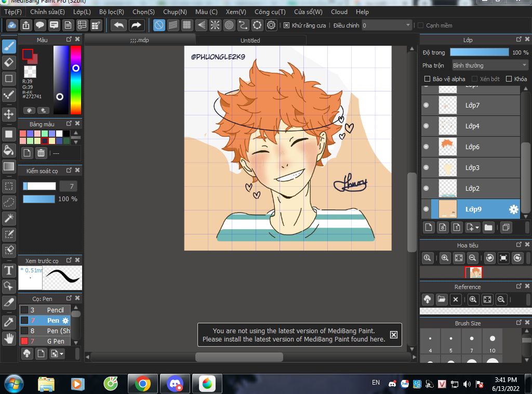Open the Pha trộn blend mode dropdown

(x=490, y=65)
